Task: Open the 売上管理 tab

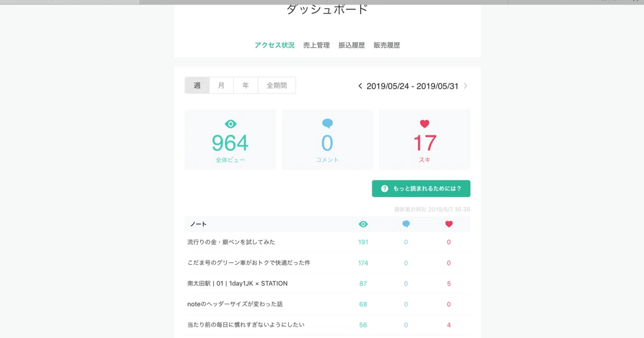Action: coord(317,46)
